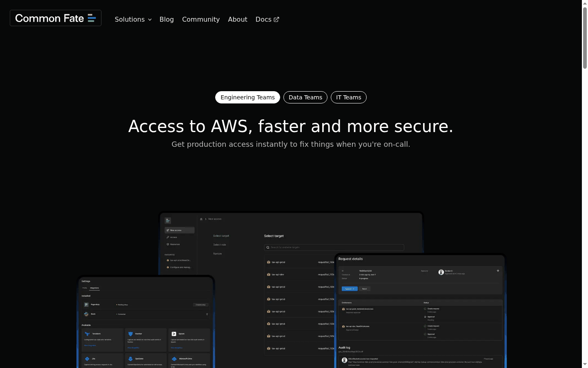Click the page vertical scrollbar thumb
Viewport: 588px width, 368px height.
(585, 38)
